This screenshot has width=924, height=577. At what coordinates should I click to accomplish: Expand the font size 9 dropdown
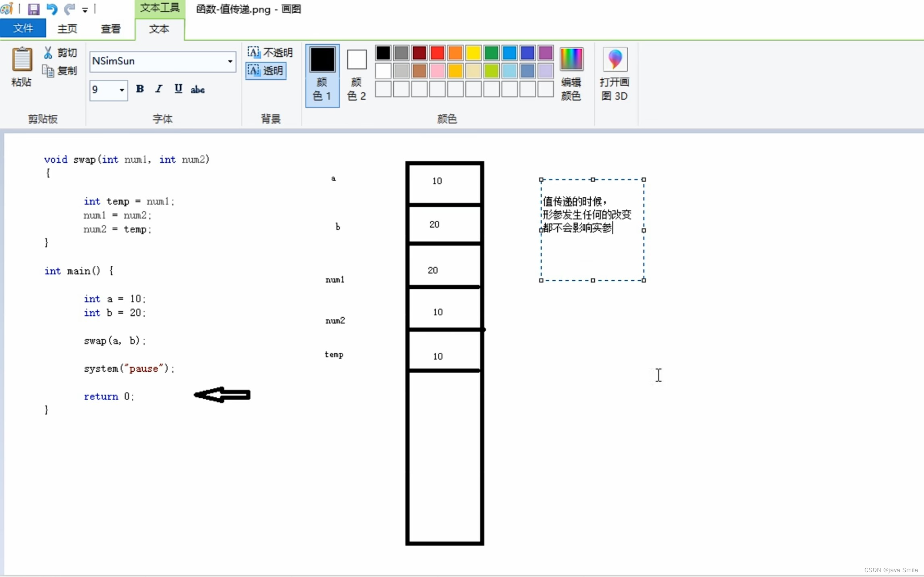121,90
